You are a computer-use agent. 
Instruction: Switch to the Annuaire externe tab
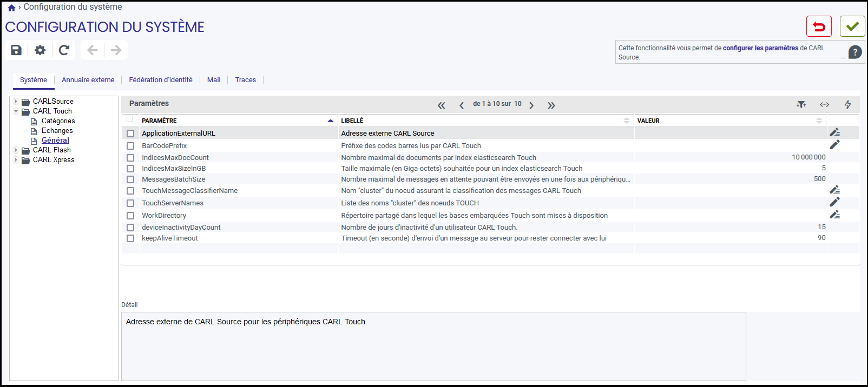(x=88, y=80)
